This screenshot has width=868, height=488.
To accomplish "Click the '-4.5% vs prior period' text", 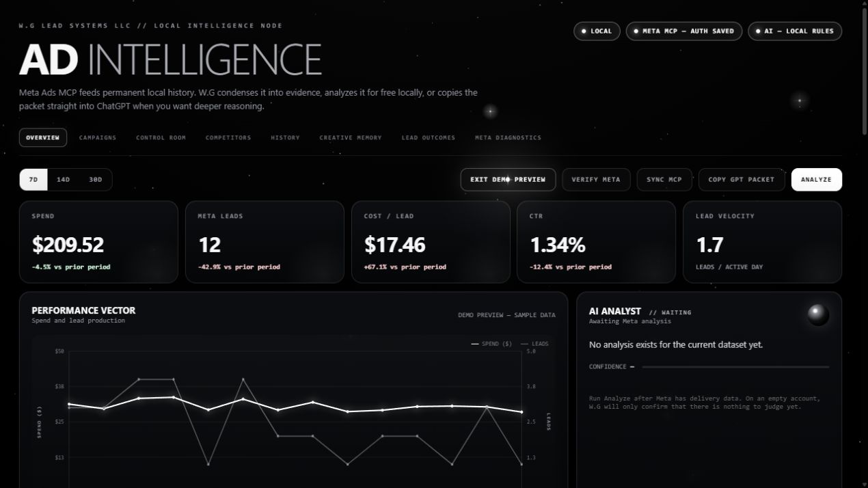I will click(x=70, y=267).
